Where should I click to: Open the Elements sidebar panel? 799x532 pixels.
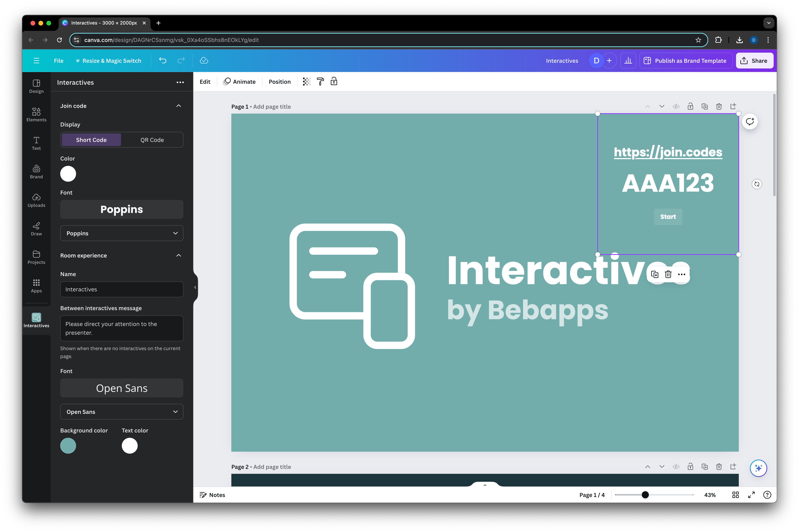point(36,115)
